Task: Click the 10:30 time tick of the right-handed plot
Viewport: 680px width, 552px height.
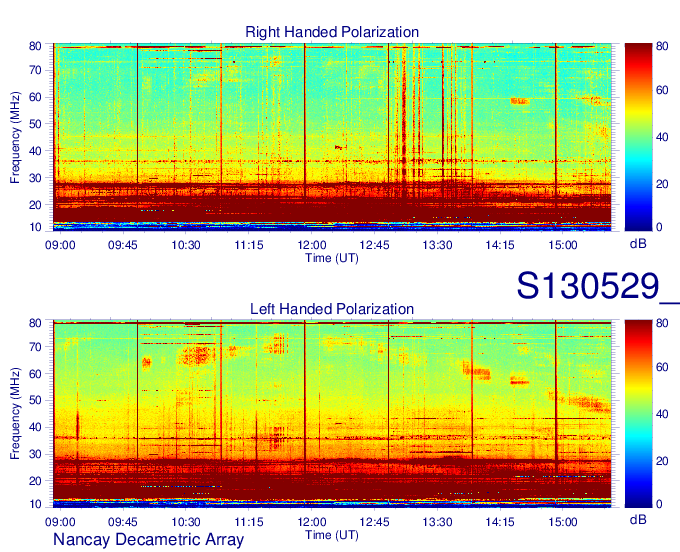Action: tap(186, 245)
